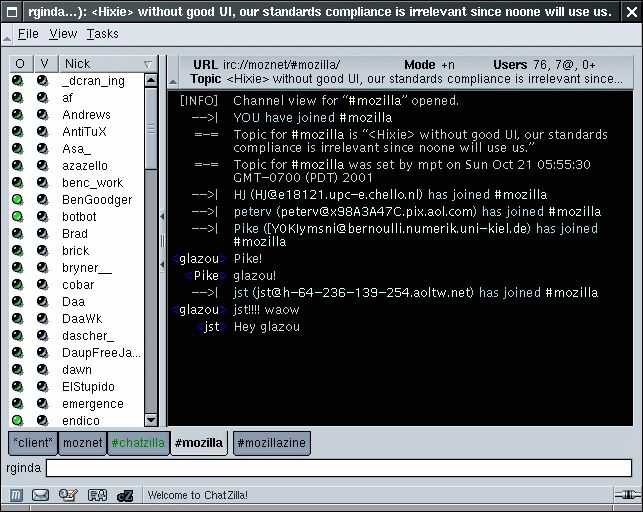Click op status icon for emergence

(x=18, y=403)
